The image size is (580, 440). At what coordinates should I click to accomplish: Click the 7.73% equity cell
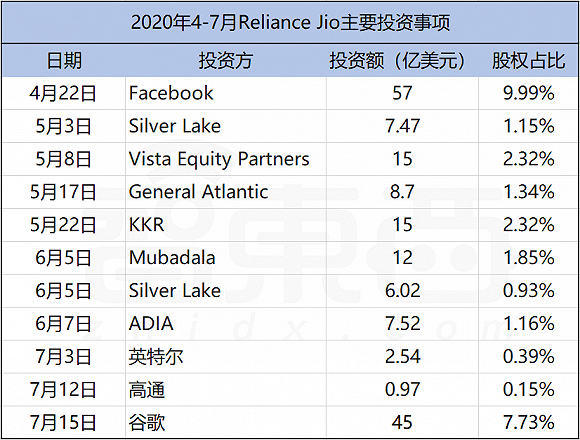coord(528,422)
